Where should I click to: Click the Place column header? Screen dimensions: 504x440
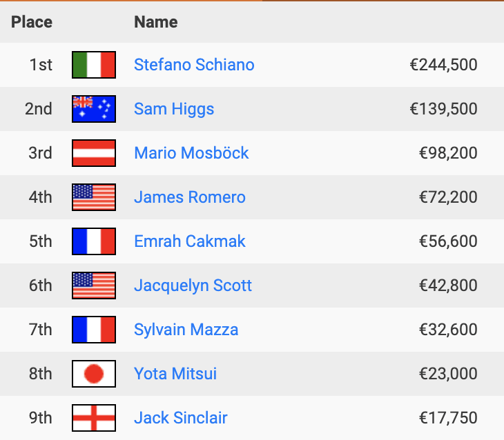[x=32, y=22]
